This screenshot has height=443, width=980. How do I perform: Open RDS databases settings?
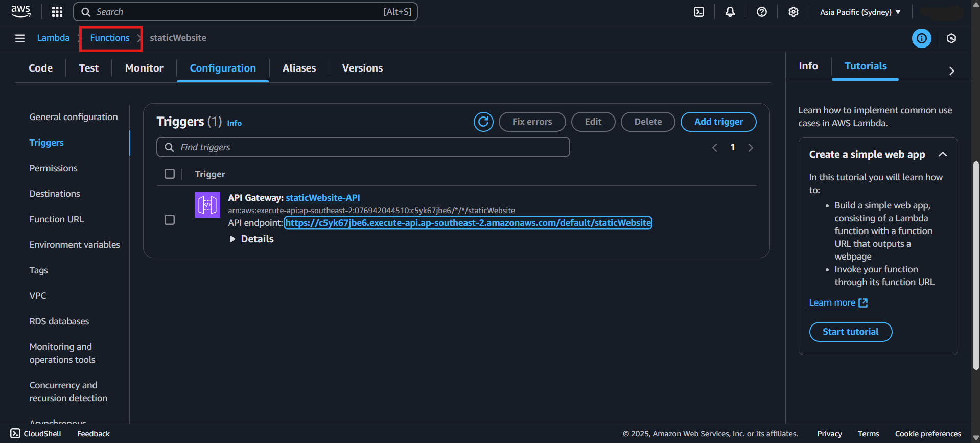(x=59, y=321)
